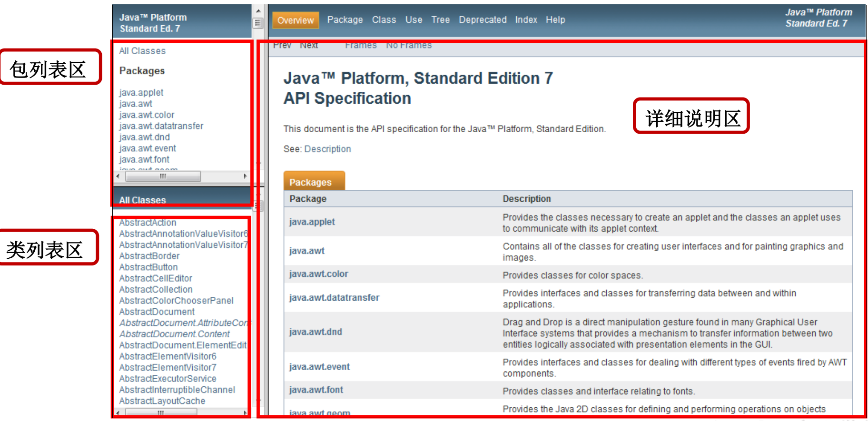Click class list horizontal scrollbar left arrow
868x421 pixels.
pyautogui.click(x=118, y=413)
